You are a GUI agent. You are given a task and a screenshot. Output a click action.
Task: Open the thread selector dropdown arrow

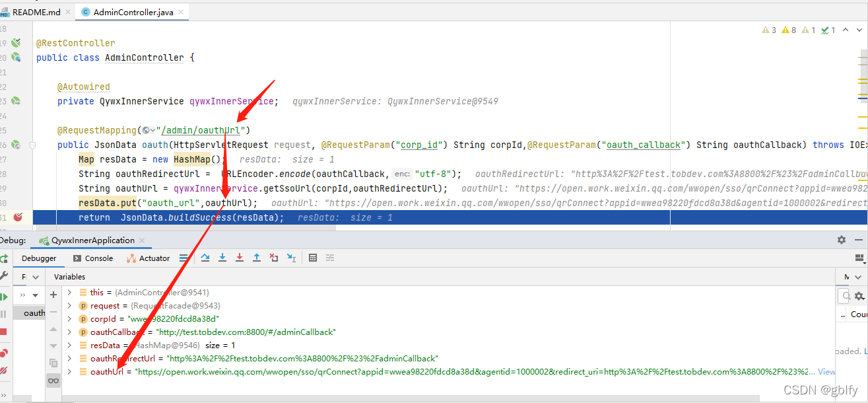pos(36,295)
